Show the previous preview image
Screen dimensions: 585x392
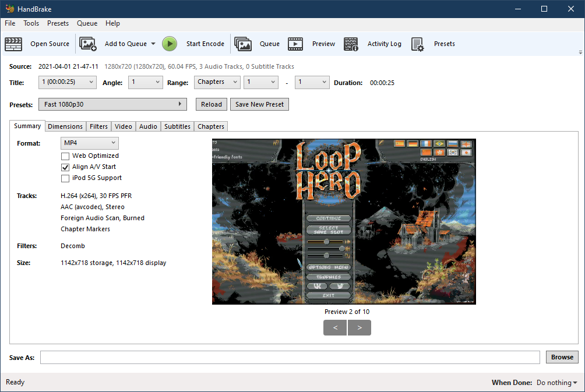pos(335,328)
